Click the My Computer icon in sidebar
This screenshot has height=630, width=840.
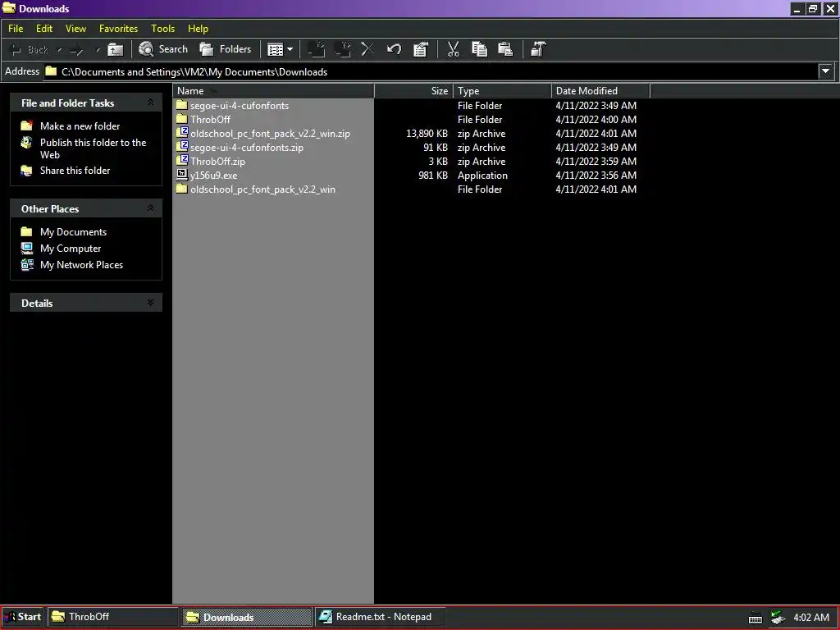click(27, 248)
